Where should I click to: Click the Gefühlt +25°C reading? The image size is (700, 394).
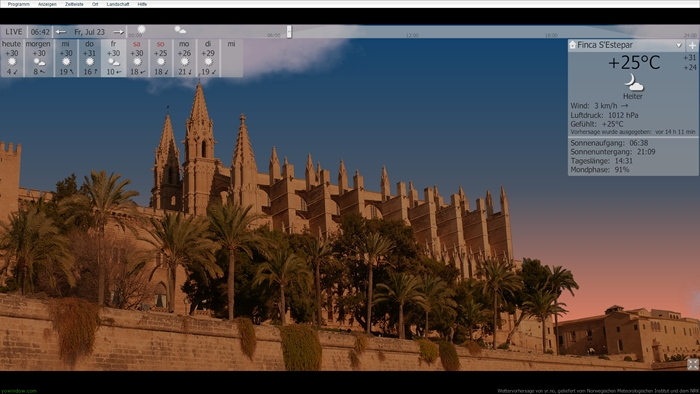[x=596, y=124]
